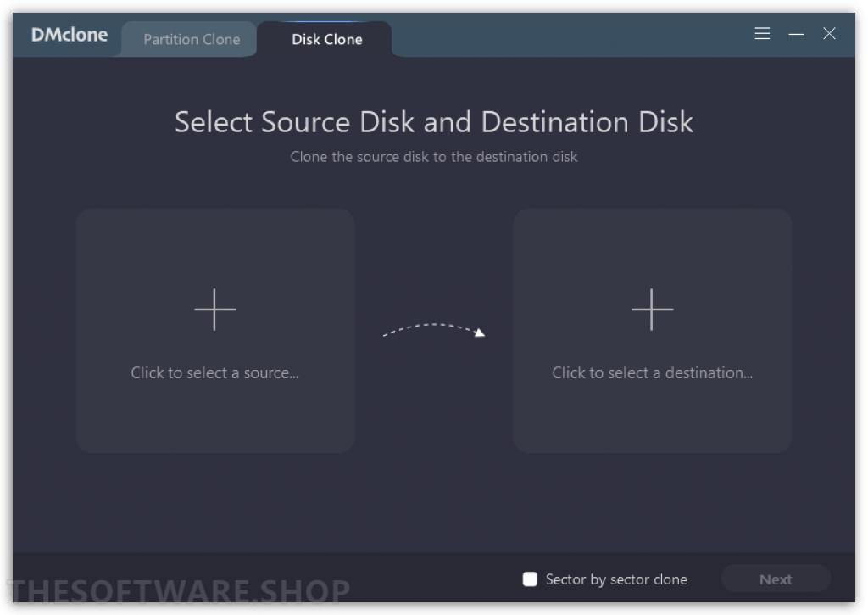This screenshot has height=615, width=868.
Task: Open the hamburger menu icon
Action: pyautogui.click(x=762, y=34)
